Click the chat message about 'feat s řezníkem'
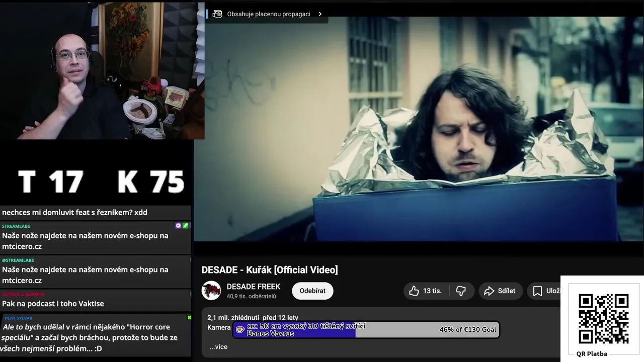This screenshot has height=362, width=644. 74,213
